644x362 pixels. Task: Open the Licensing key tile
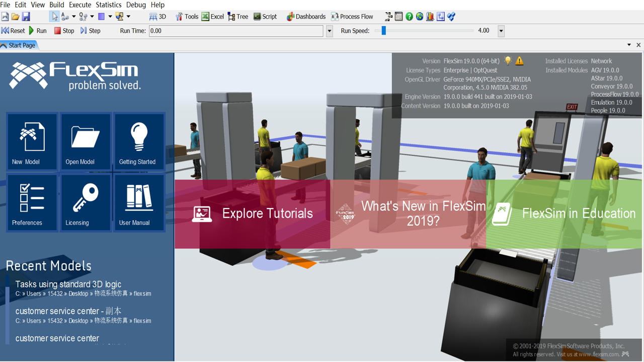coord(86,203)
